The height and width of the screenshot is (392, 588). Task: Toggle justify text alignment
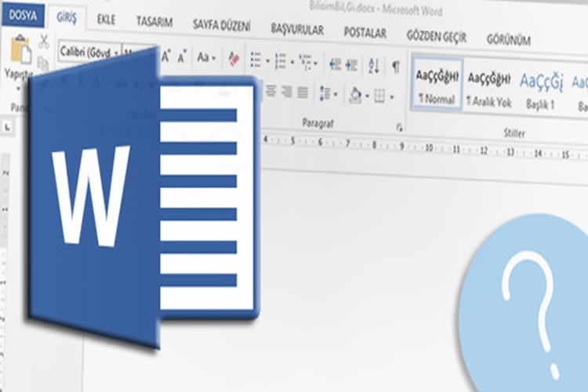[x=303, y=92]
